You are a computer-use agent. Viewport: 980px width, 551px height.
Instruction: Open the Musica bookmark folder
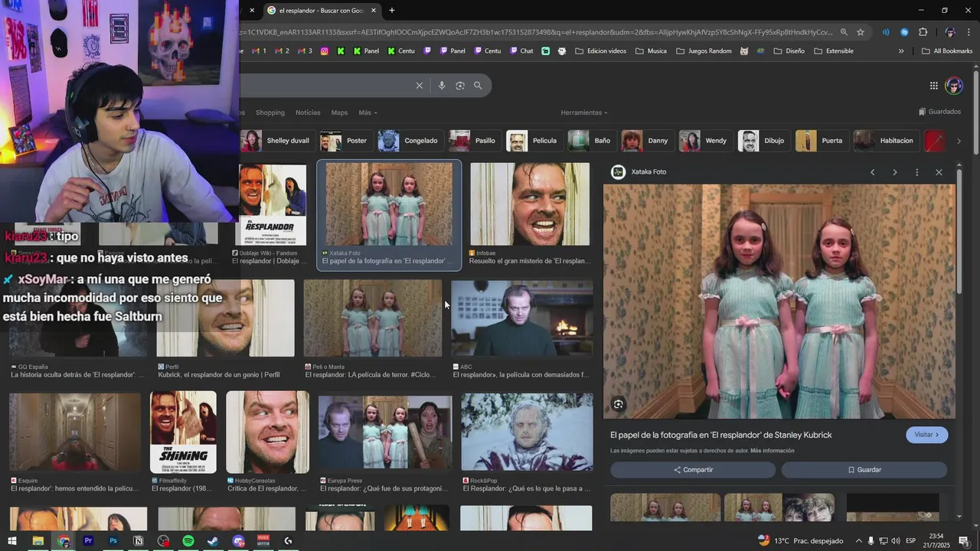coord(651,51)
